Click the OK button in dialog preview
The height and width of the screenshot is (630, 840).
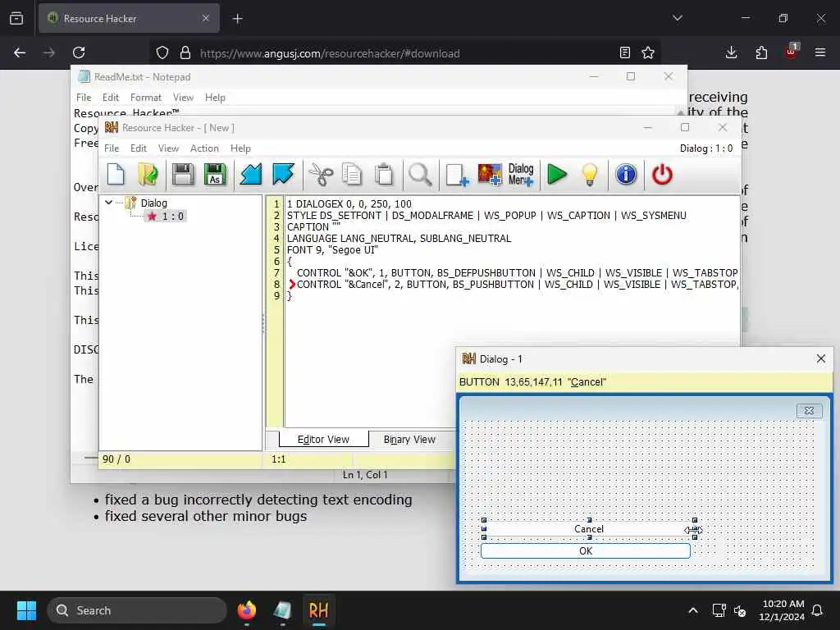586,550
